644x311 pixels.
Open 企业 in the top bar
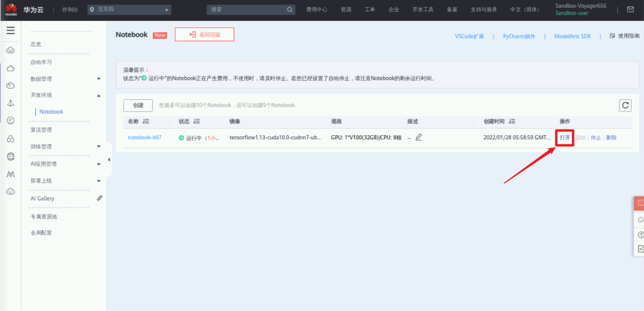point(394,10)
